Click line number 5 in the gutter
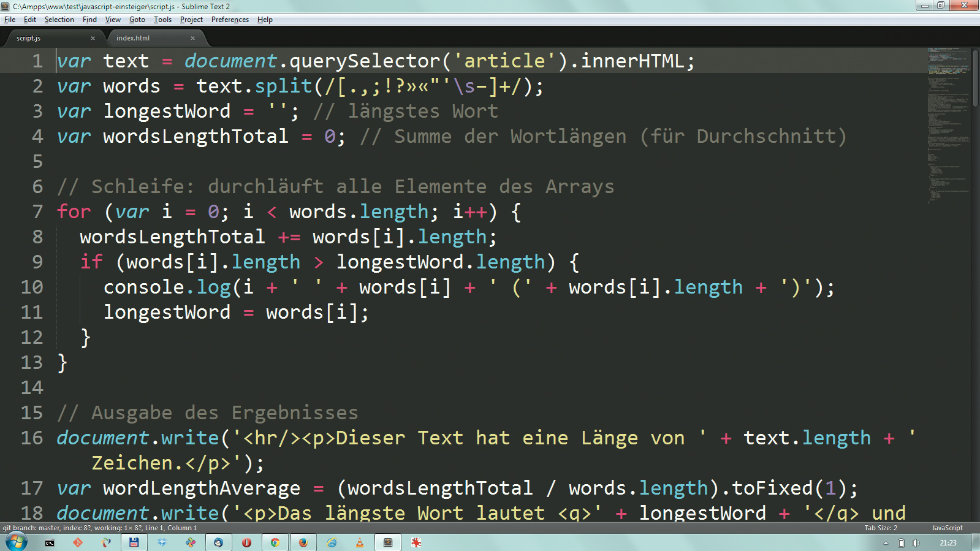The width and height of the screenshot is (980, 551). click(37, 161)
